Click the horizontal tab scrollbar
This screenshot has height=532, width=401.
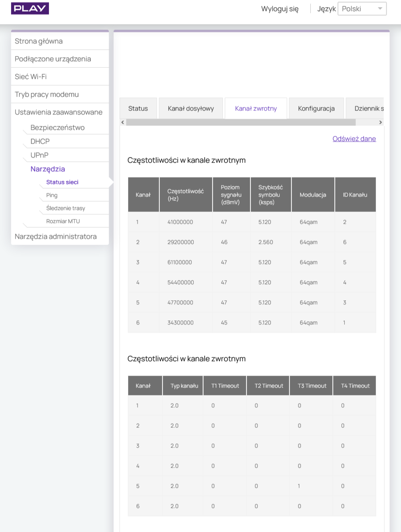[x=241, y=122]
